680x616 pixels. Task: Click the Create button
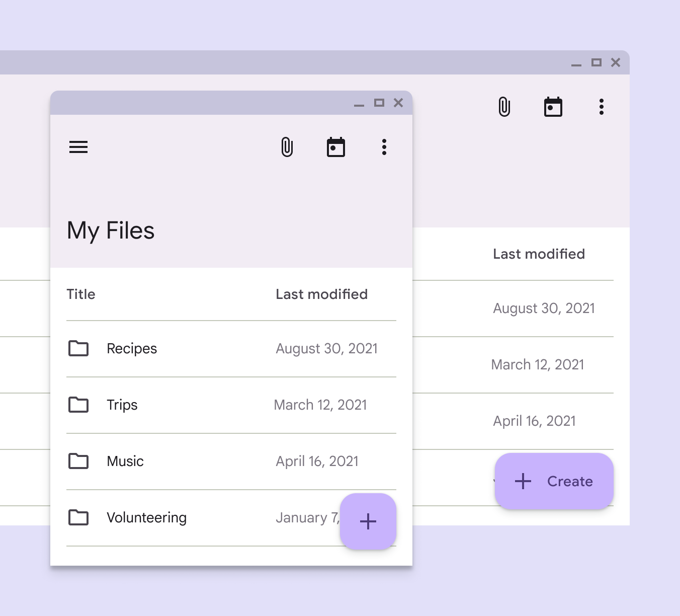554,481
